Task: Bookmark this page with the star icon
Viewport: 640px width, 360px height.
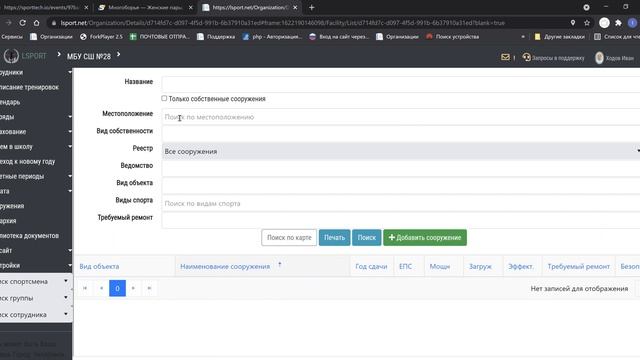Action: tap(587, 23)
